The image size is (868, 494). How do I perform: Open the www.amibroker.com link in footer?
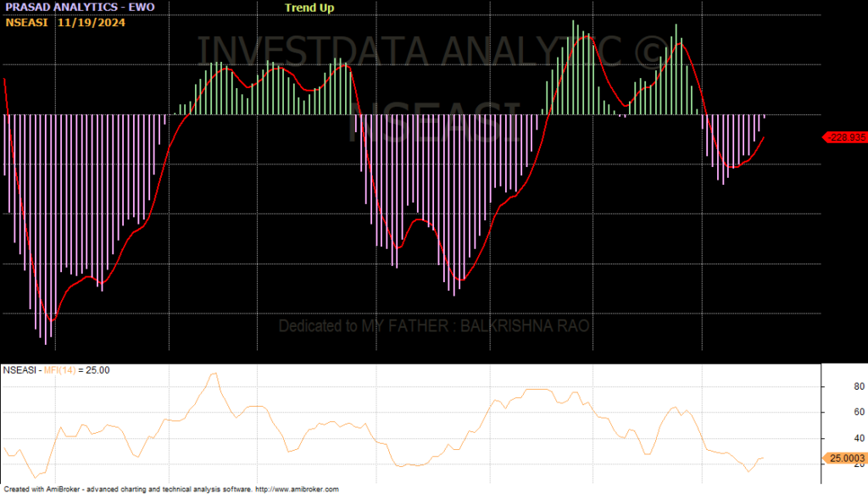coord(297,489)
